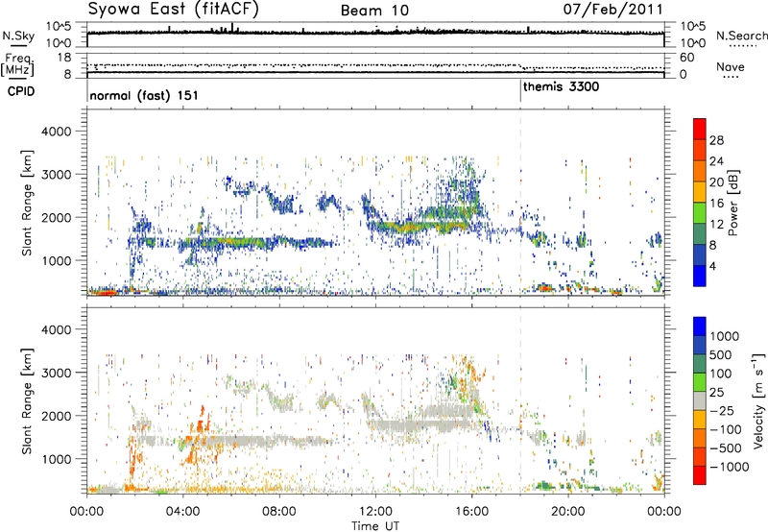Click the left "10^5" noise axis label
The height and width of the screenshot is (532, 768).
[x=59, y=26]
